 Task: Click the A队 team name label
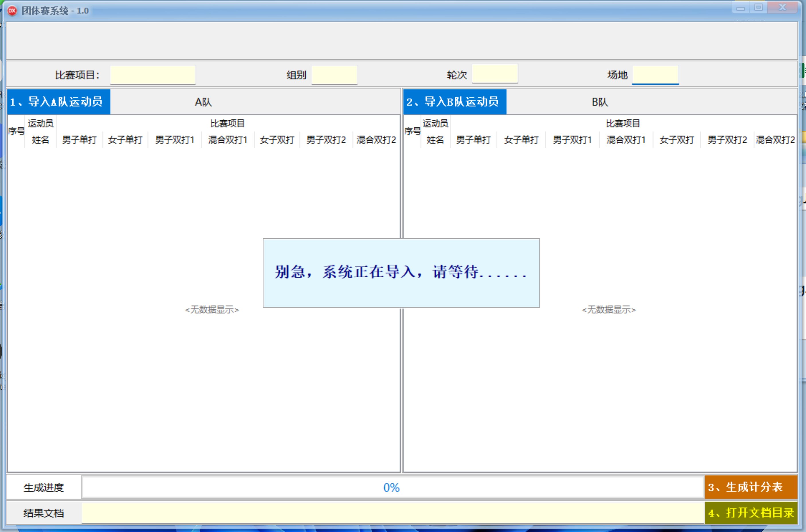(203, 102)
